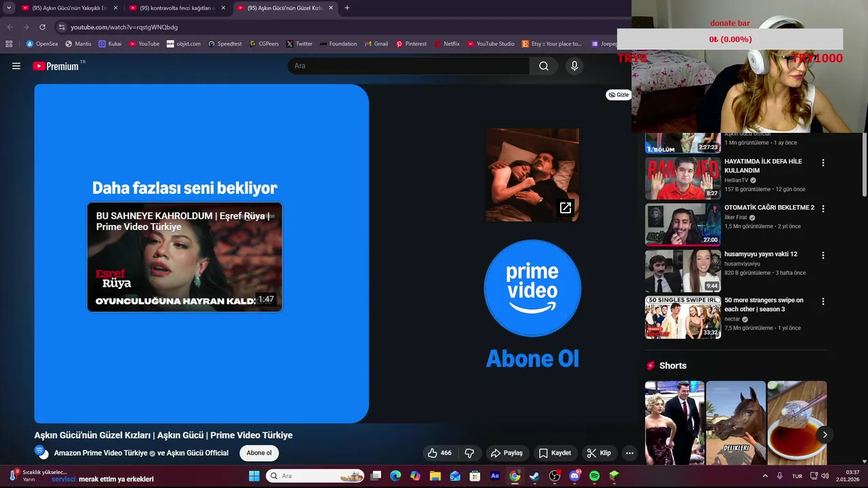
Task: Open the Speedtest bookmark
Action: click(224, 43)
